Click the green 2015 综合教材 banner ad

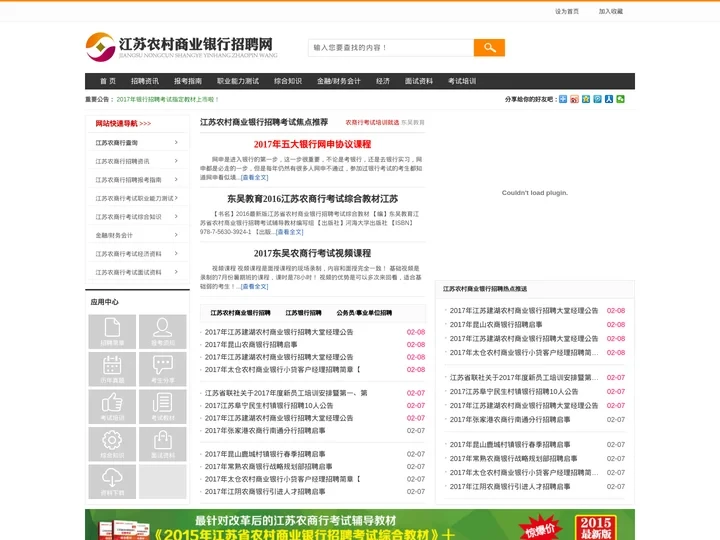click(x=360, y=524)
